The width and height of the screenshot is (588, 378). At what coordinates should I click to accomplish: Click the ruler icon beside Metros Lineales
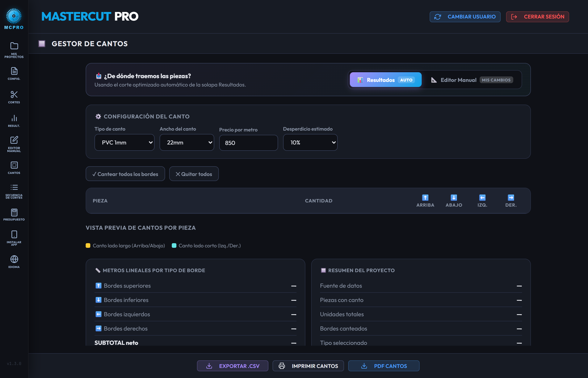(98, 270)
